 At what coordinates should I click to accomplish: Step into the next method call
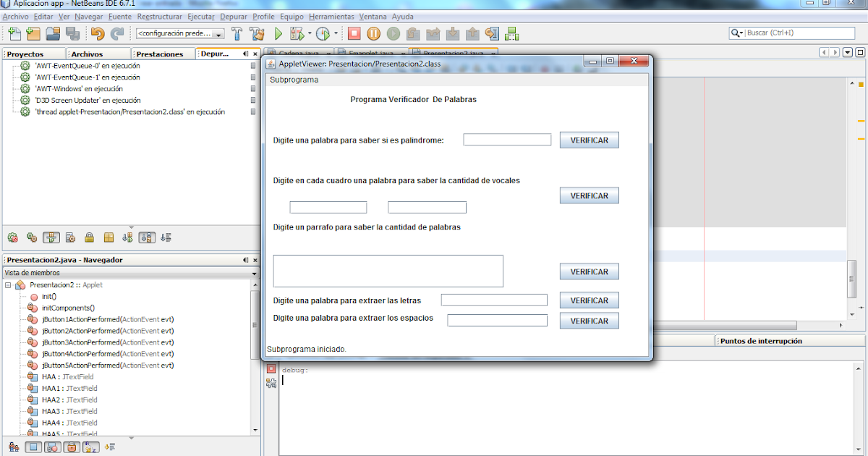(453, 33)
